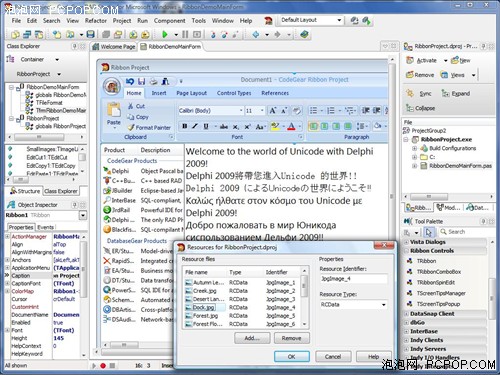500x375 pixels.
Task: Click the numbered list icon in Paragraph group
Action: [x=330, y=110]
